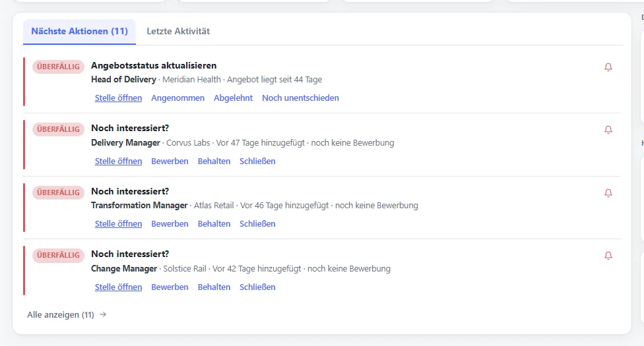This screenshot has height=346, width=644.
Task: Open Stelle öffnen for Head of Delivery
Action: click(118, 98)
